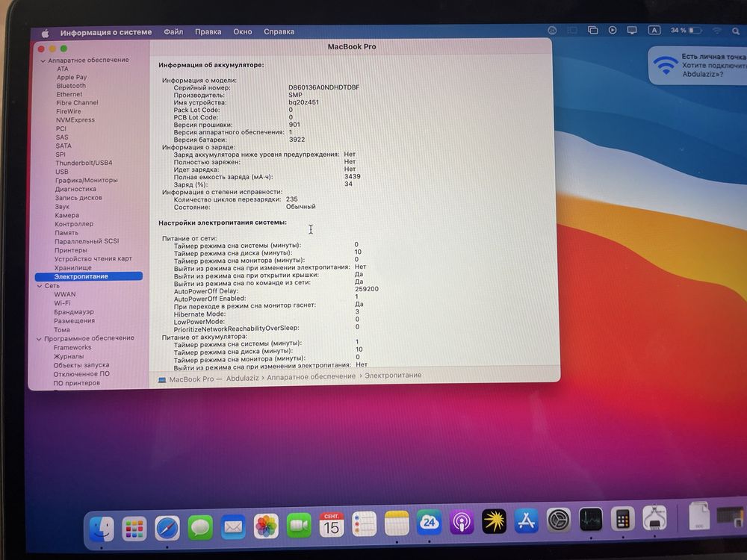The image size is (747, 560).
Task: Collapse Аппаратное обеспечение section
Action: click(43, 61)
